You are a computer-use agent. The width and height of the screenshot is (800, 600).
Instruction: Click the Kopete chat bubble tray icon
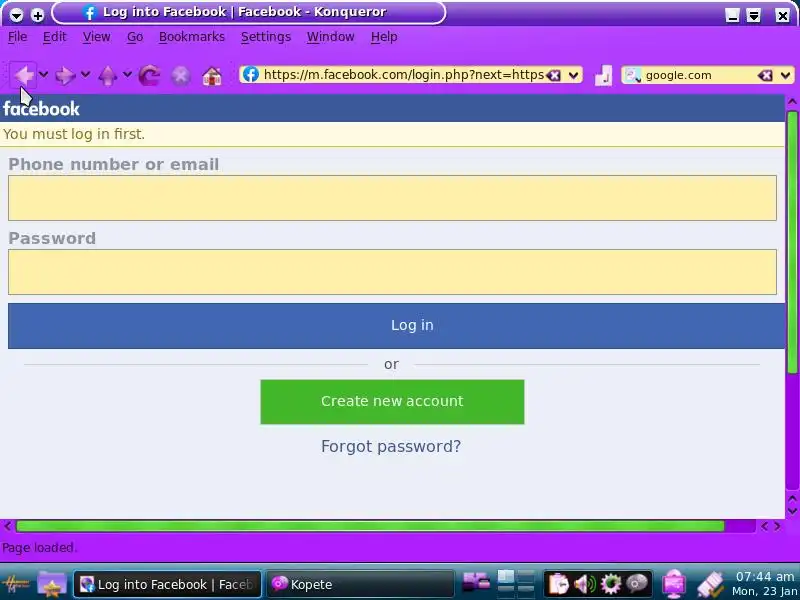(637, 583)
